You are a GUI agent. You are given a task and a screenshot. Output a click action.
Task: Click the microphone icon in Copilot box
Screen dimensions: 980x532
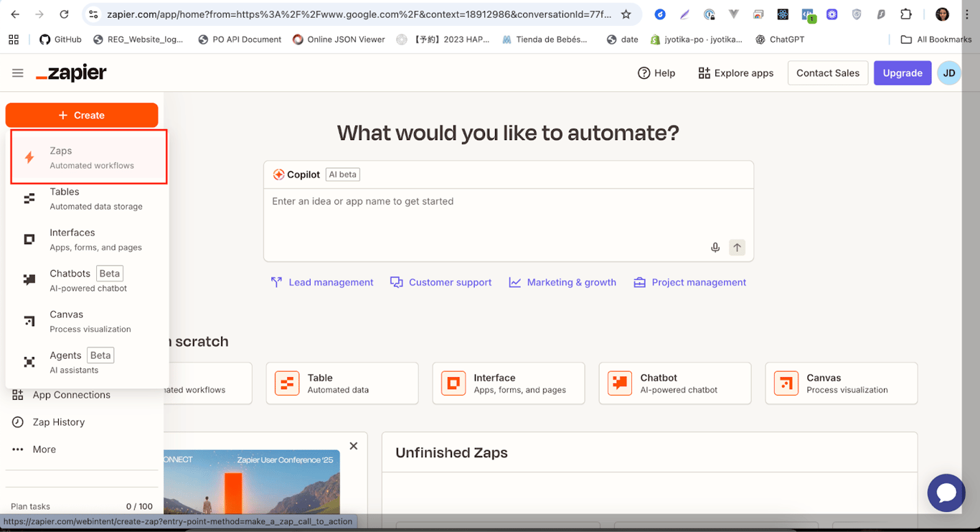715,248
